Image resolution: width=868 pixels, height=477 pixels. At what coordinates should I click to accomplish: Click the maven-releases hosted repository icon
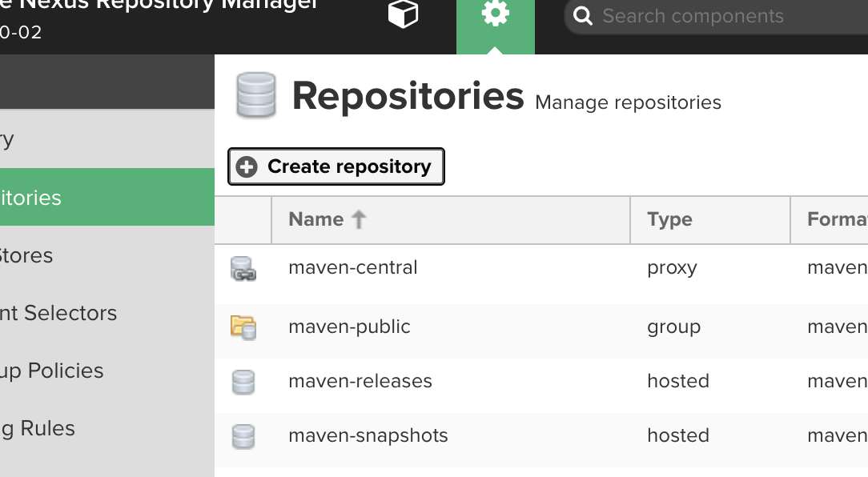coord(243,382)
